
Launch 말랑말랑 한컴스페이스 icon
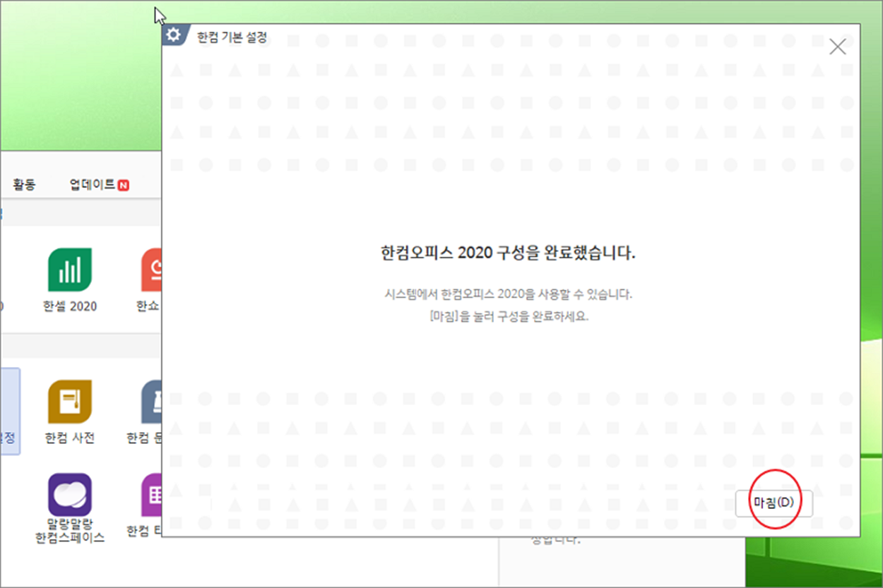pos(70,494)
